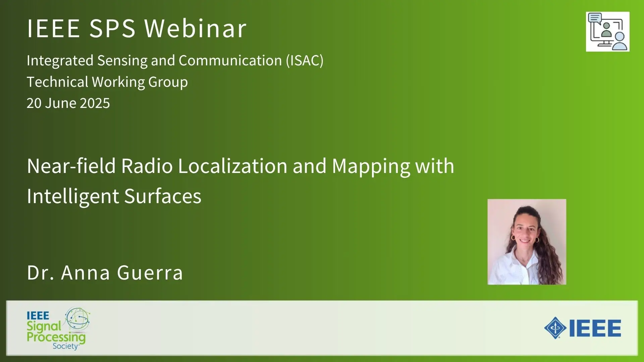Click the chat bubble in webinar icon
The width and height of the screenshot is (644, 362).
[x=595, y=17]
